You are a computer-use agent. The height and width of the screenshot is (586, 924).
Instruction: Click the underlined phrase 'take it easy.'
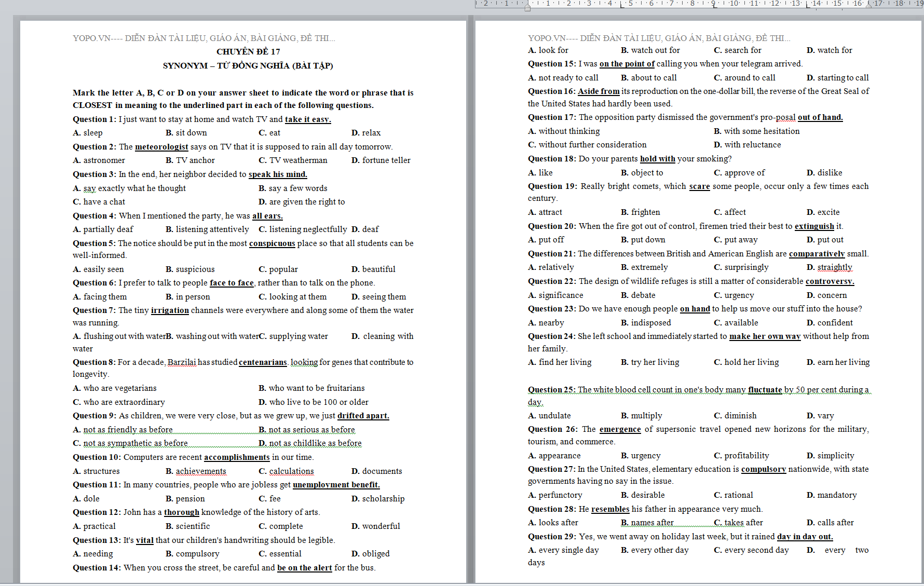click(x=308, y=119)
